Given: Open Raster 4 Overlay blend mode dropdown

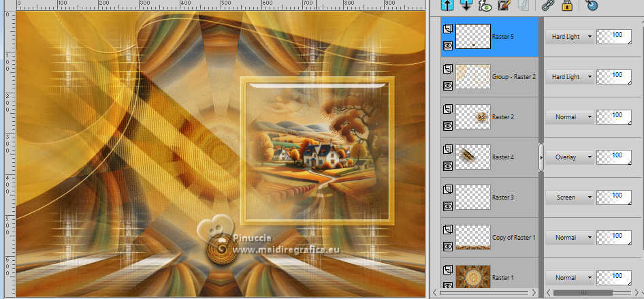Looking at the screenshot, I should (x=570, y=157).
